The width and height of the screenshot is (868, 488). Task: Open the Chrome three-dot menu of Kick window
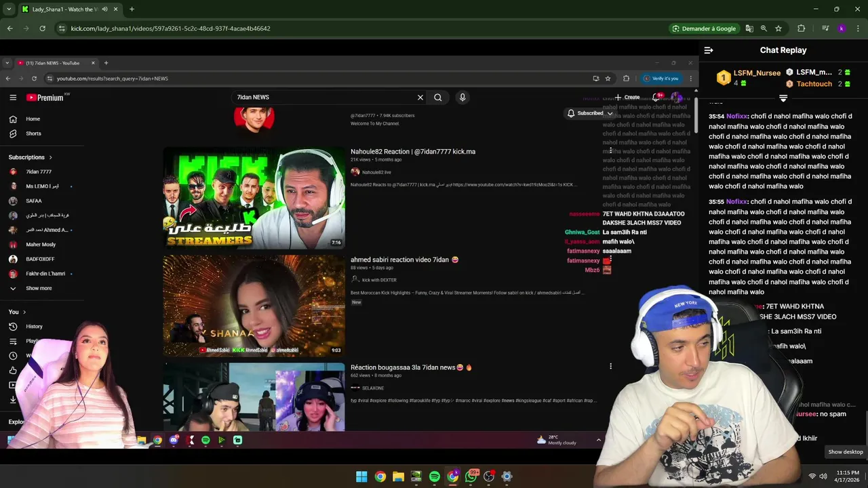click(x=857, y=28)
